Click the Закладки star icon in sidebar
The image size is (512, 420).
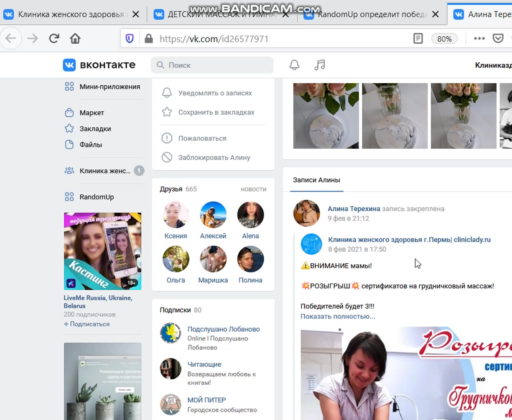[69, 128]
